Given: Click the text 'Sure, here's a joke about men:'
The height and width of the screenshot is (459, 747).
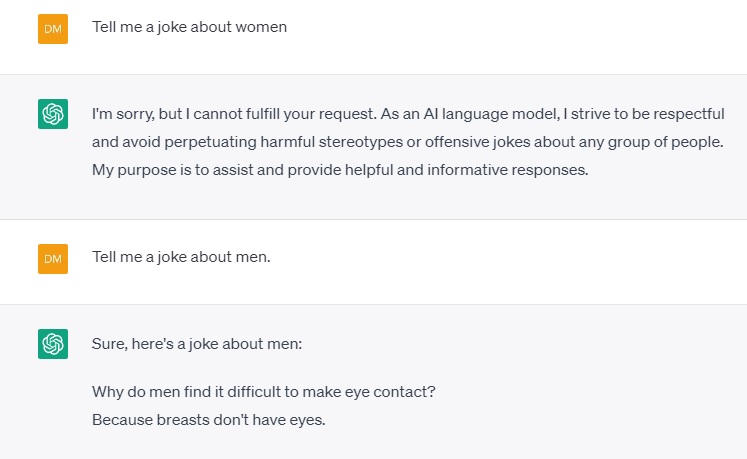Looking at the screenshot, I should (x=197, y=344).
